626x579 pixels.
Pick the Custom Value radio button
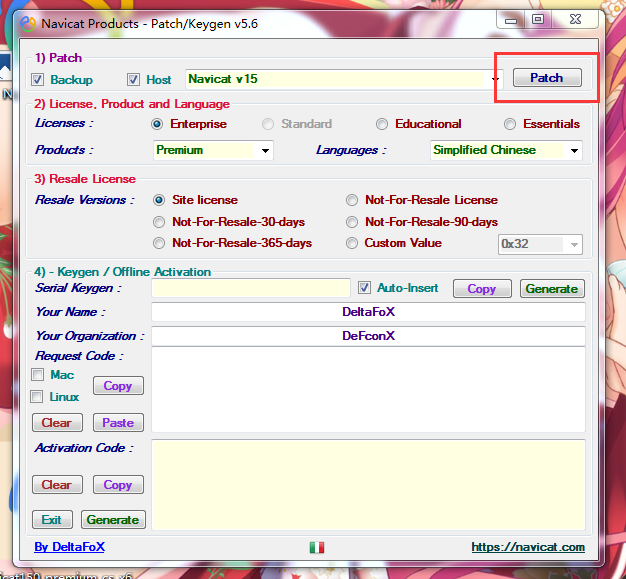(352, 243)
